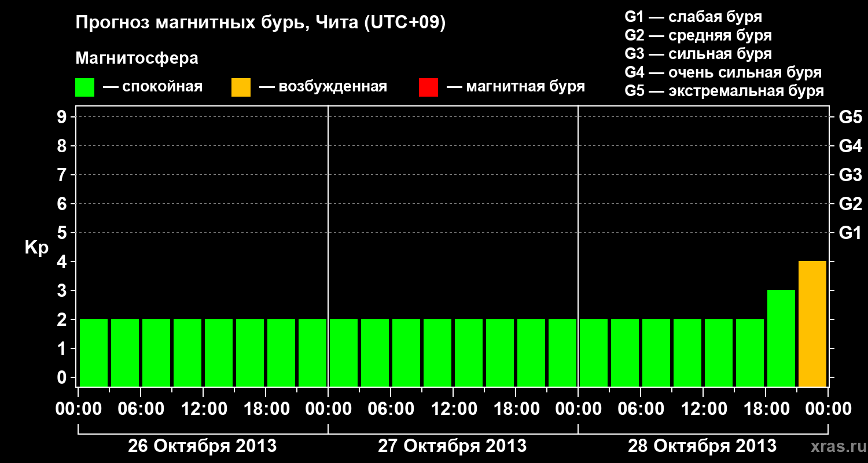Click the '— спокойная' legend label
Screen dimensions: 868x463
pyautogui.click(x=153, y=87)
